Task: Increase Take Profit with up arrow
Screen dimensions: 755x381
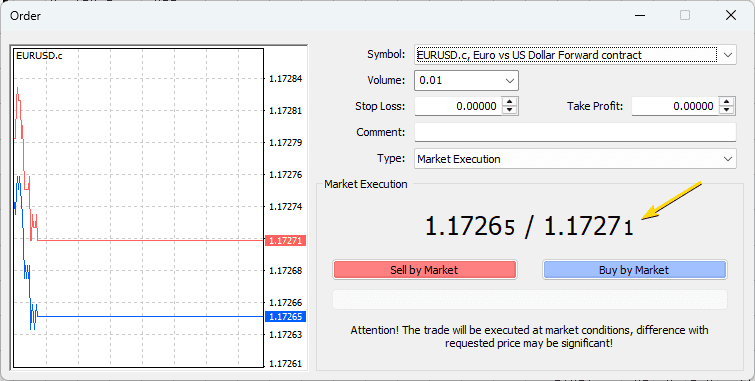Action: coord(727,102)
